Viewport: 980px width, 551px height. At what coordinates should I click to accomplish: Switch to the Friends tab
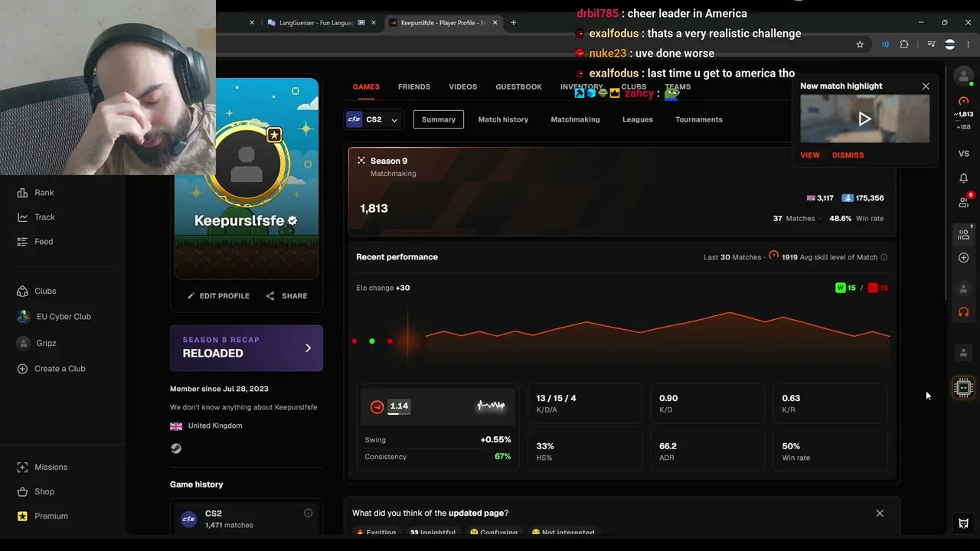click(x=414, y=86)
